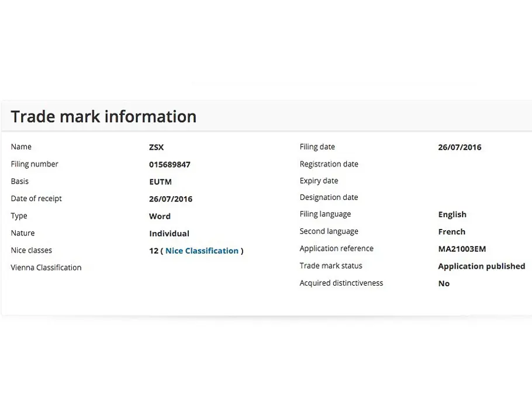The image size is (532, 399).
Task: Click the Filing date value 26/07/2016
Action: (460, 147)
